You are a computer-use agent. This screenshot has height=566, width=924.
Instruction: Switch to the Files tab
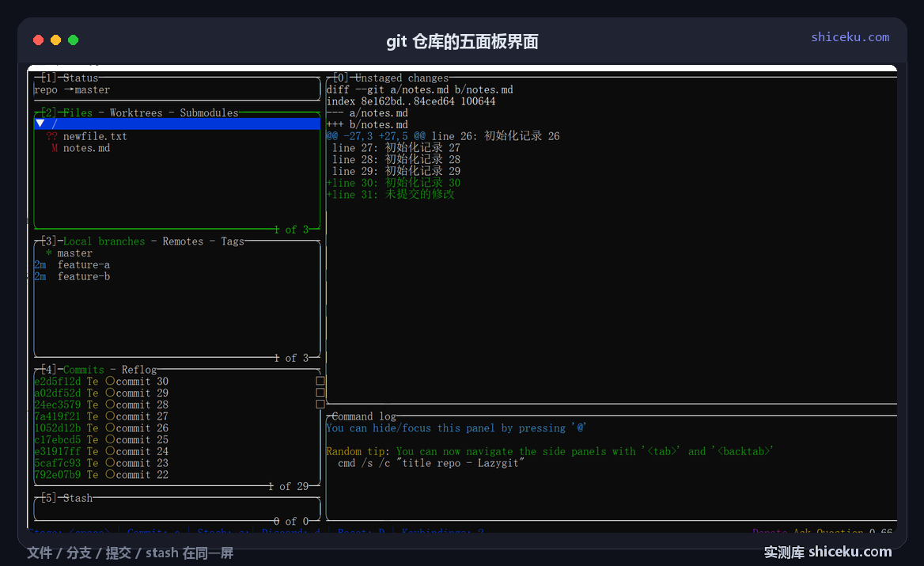click(78, 112)
